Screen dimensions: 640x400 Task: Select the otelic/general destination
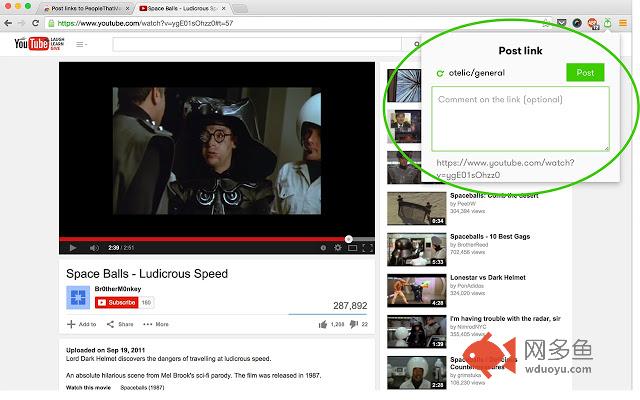click(477, 73)
